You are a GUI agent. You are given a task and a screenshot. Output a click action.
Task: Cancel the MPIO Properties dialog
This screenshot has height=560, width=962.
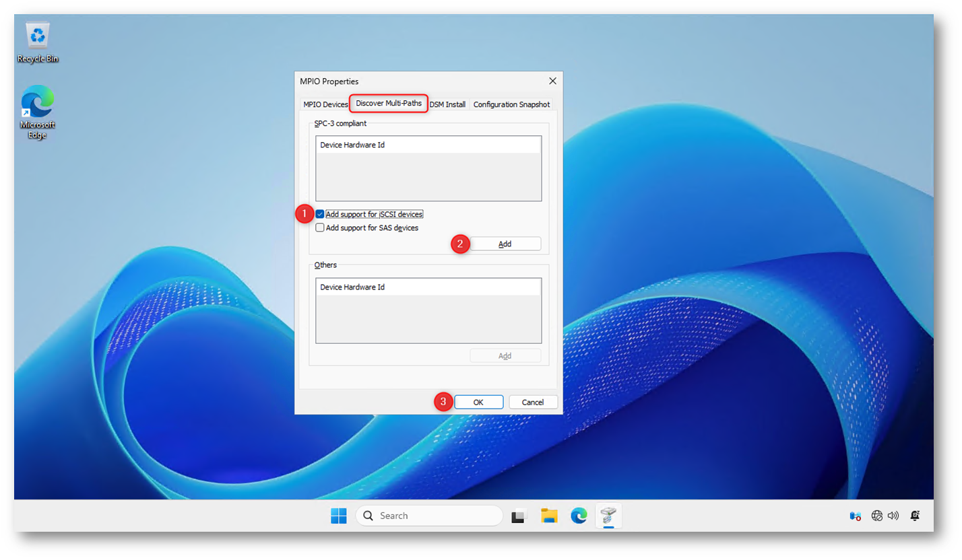(x=533, y=402)
